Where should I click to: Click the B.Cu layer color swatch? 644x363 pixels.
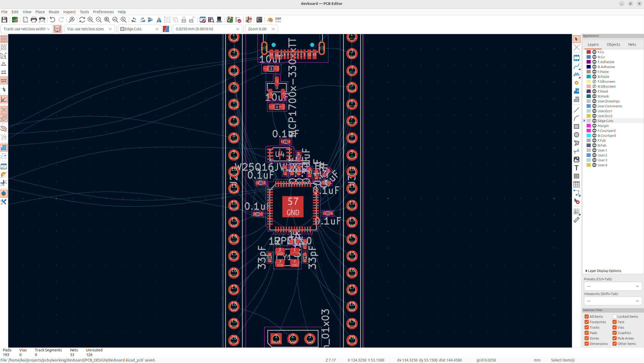pos(589,57)
